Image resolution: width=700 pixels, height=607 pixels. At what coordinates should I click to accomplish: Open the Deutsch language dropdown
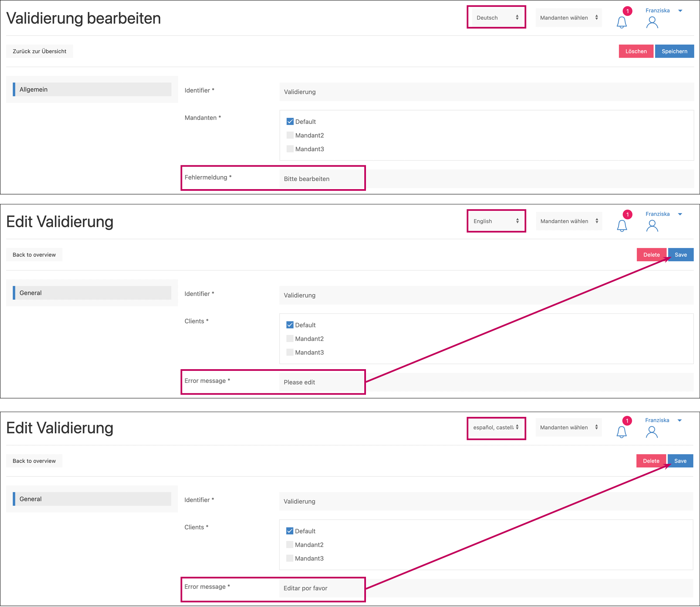(496, 17)
